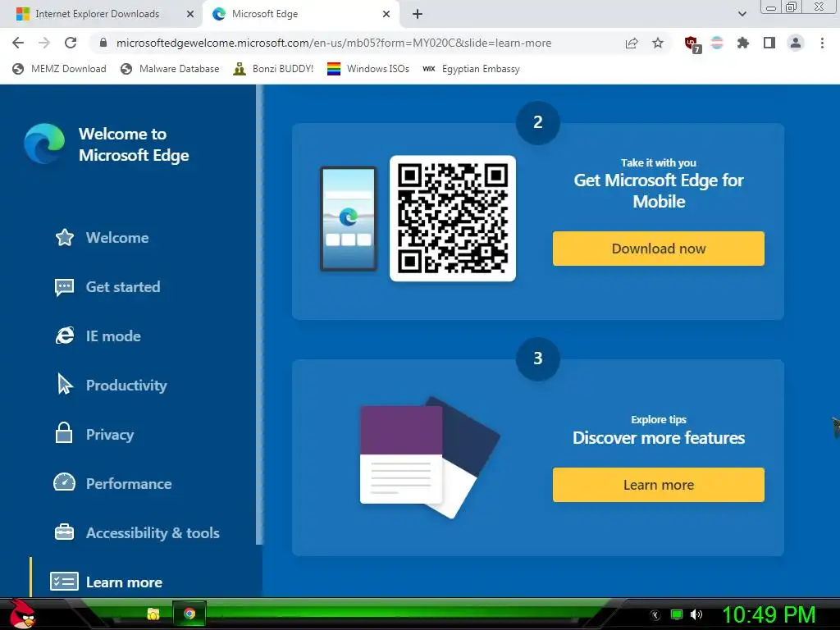
Task: Click the tips cards illustration
Action: click(x=430, y=457)
